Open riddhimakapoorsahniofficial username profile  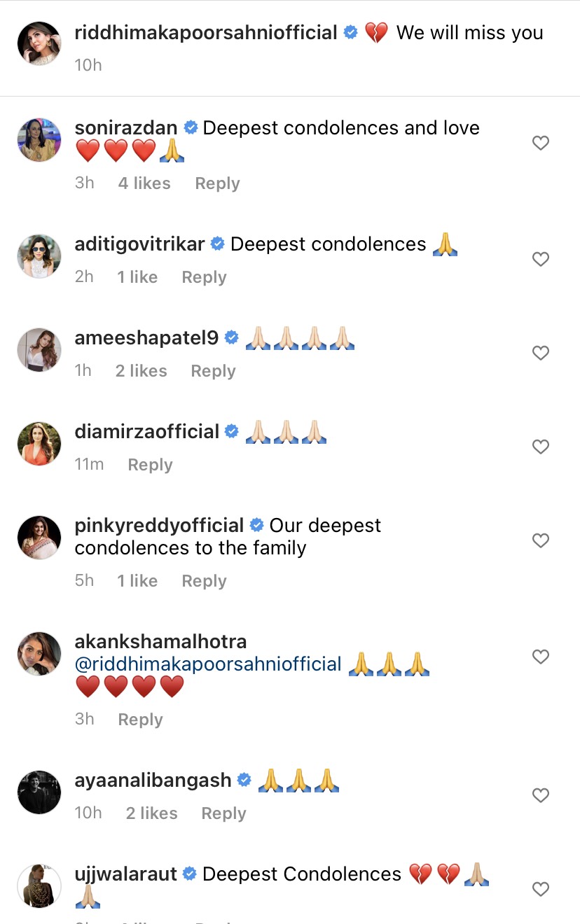[206, 33]
